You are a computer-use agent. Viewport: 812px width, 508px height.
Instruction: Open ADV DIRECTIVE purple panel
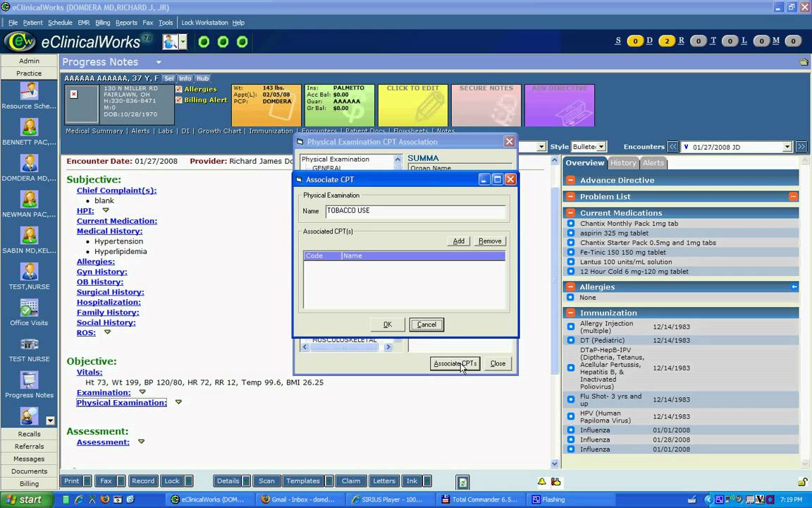click(559, 105)
